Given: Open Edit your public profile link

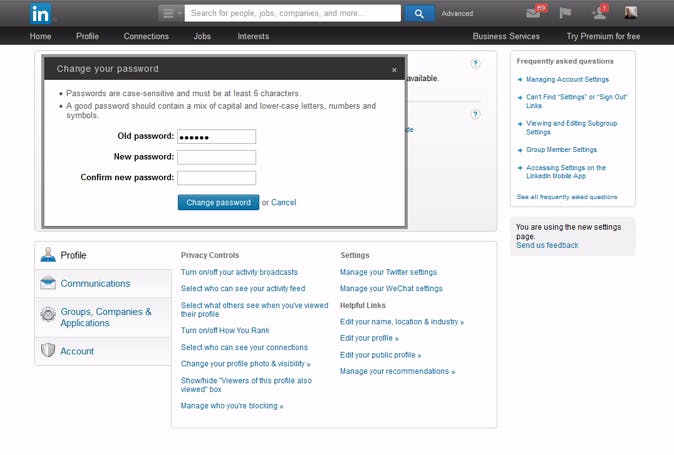Looking at the screenshot, I should (x=380, y=355).
